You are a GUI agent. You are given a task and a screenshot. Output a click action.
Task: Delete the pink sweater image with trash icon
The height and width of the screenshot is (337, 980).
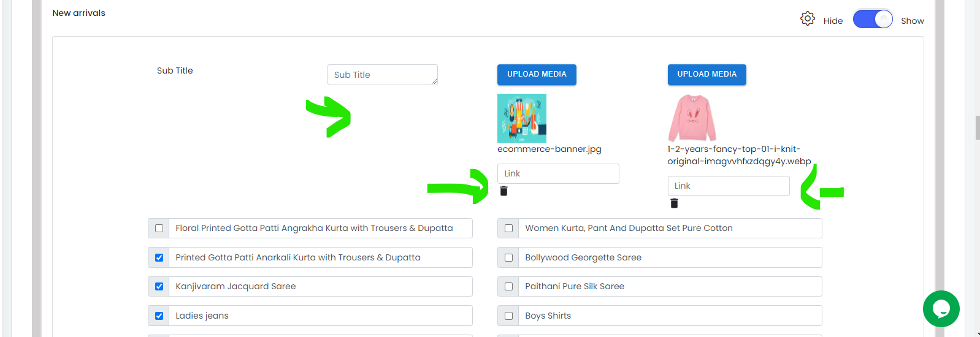click(x=674, y=203)
